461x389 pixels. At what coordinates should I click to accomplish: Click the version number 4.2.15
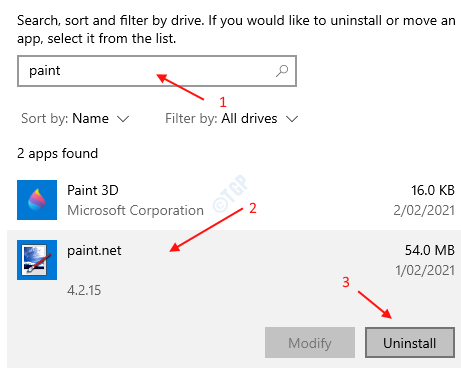(x=84, y=290)
